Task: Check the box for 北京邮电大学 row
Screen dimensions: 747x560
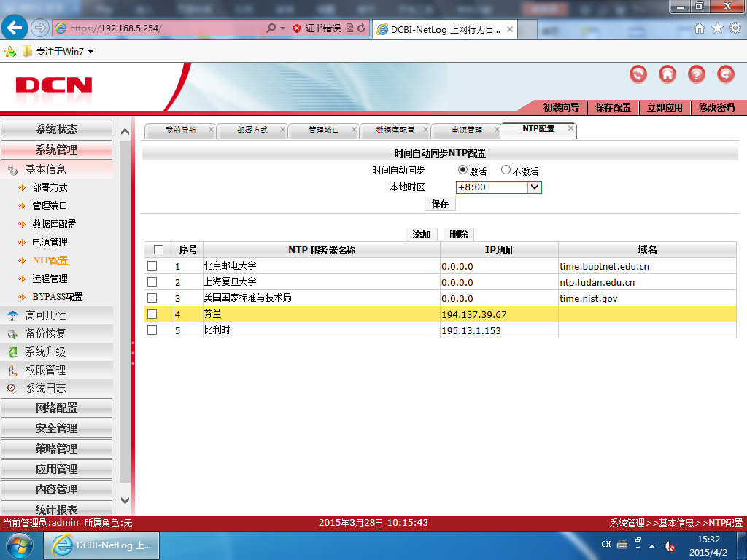Action: tap(152, 265)
